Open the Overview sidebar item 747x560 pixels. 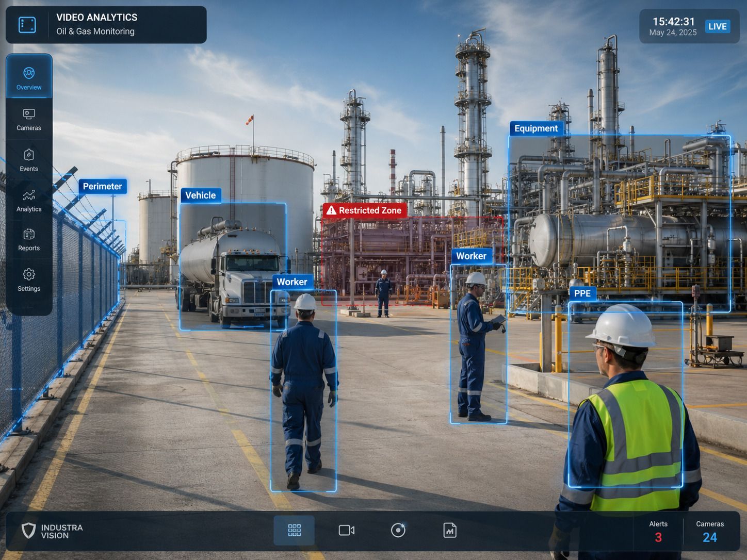coord(29,77)
